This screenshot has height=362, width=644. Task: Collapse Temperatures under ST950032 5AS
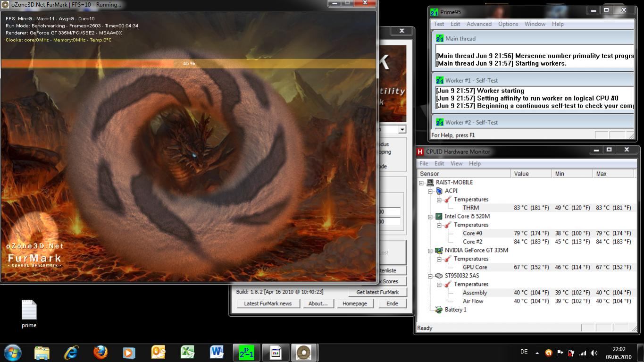pyautogui.click(x=439, y=285)
